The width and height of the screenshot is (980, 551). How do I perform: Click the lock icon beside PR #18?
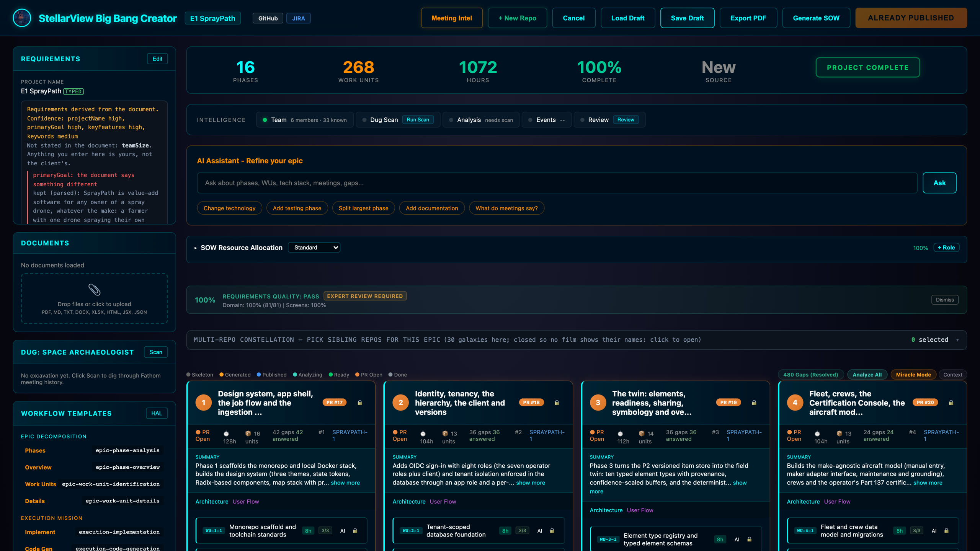tap(557, 403)
